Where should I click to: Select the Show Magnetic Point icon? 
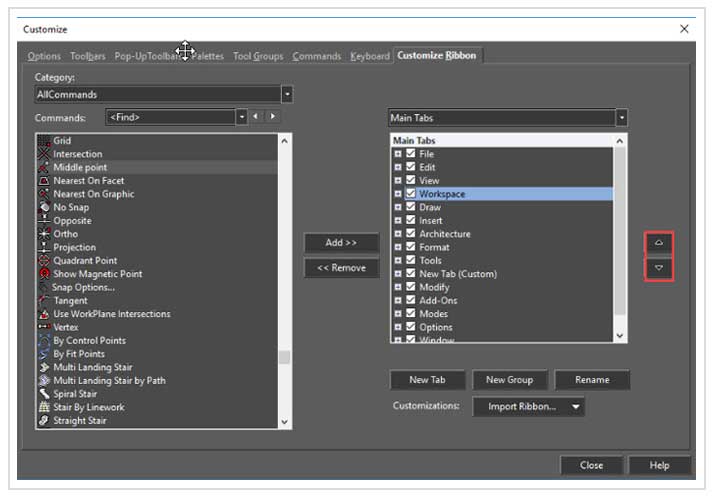tap(44, 274)
